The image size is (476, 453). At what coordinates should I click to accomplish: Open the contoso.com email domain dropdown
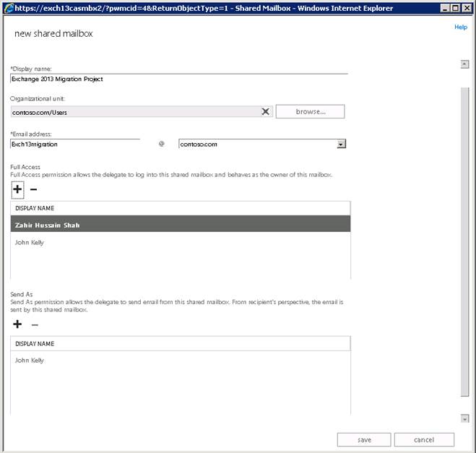coord(341,144)
